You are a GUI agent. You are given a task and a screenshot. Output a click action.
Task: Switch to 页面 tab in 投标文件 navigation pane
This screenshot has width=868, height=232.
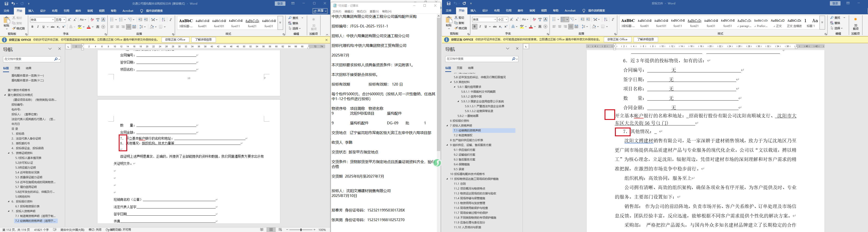pyautogui.click(x=459, y=68)
